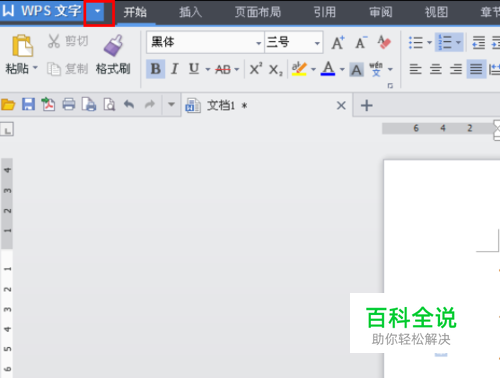
Task: Toggle italic formatting
Action: point(174,69)
